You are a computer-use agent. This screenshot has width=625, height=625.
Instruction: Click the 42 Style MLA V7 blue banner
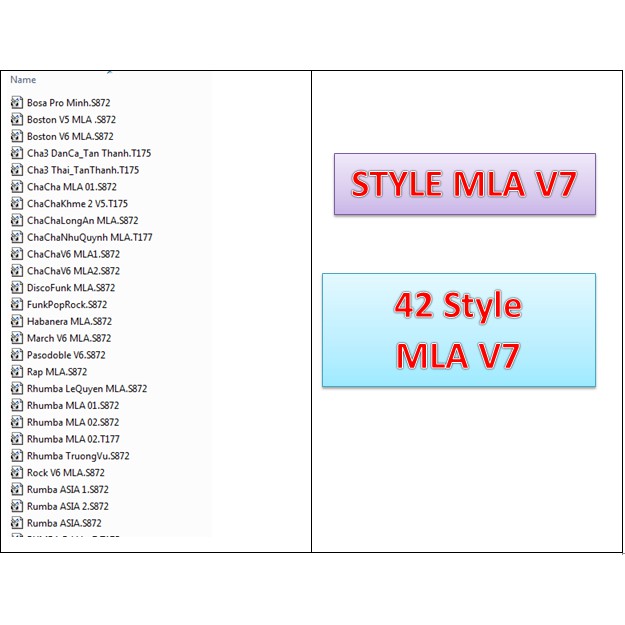[459, 330]
